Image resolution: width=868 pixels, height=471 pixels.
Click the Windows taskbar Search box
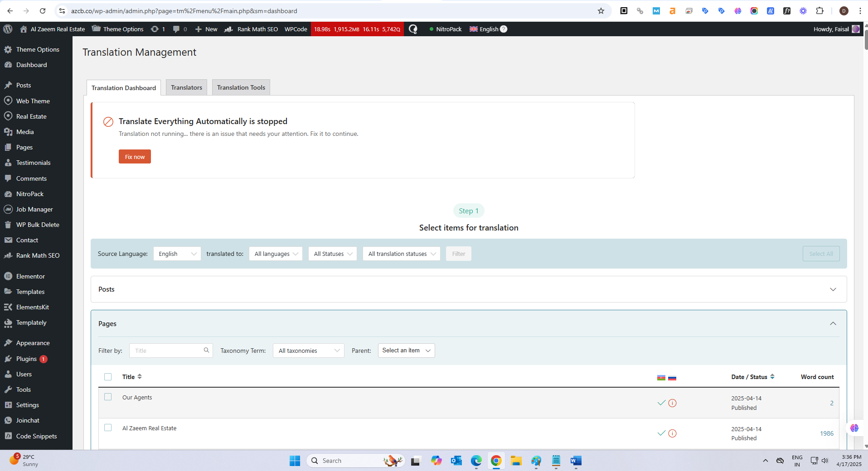[x=356, y=461]
